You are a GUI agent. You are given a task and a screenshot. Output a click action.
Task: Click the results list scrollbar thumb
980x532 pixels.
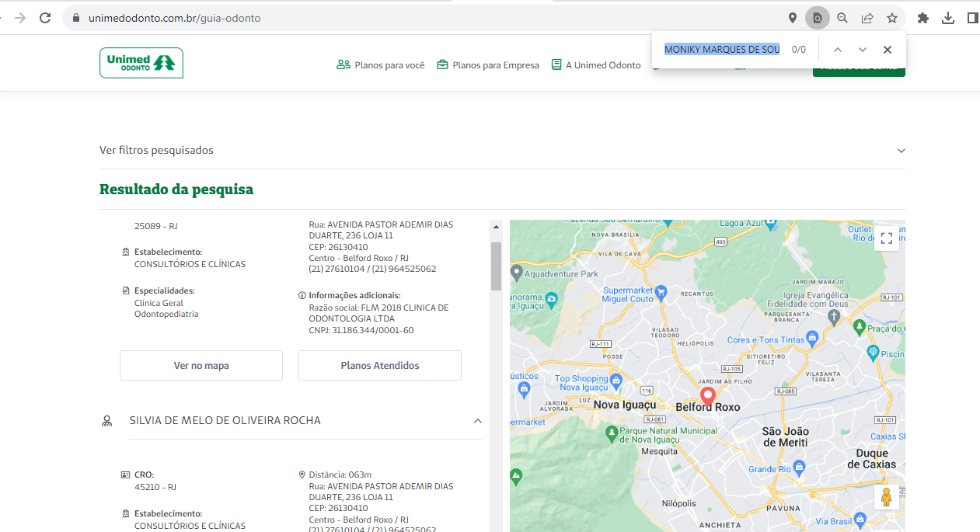tap(496, 266)
